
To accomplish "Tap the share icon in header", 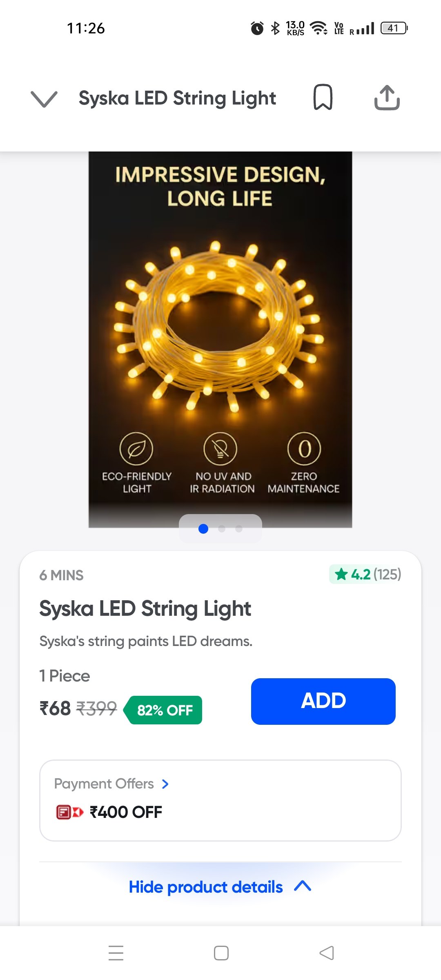I will pos(387,98).
